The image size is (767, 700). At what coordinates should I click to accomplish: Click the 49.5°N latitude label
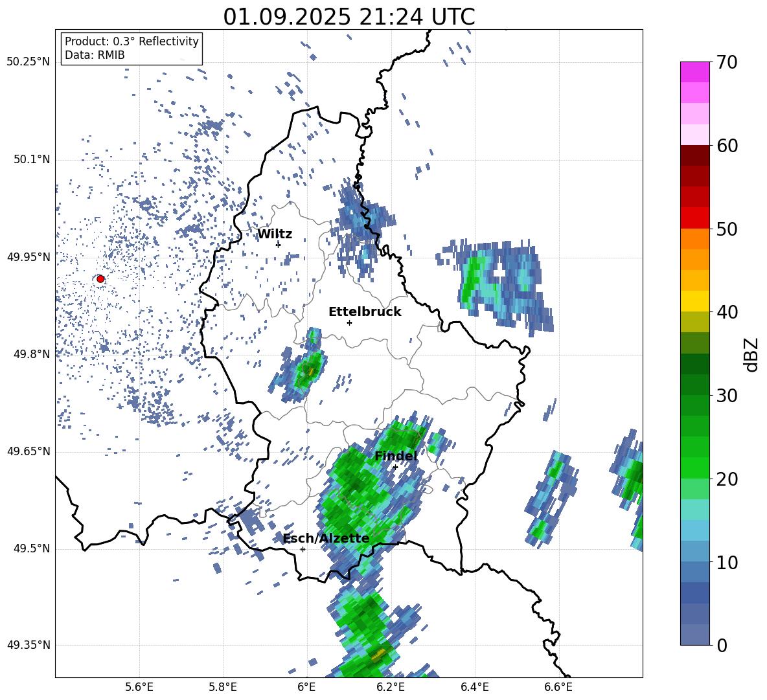click(32, 548)
